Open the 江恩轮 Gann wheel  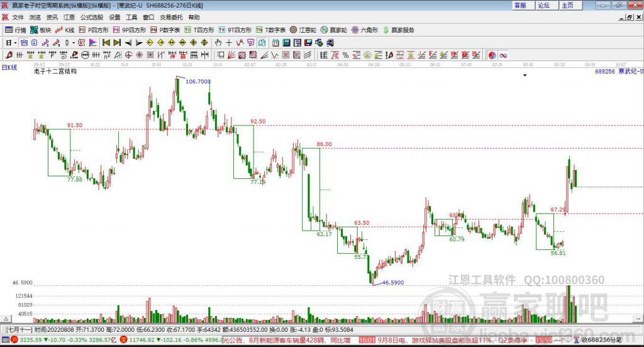(x=303, y=30)
